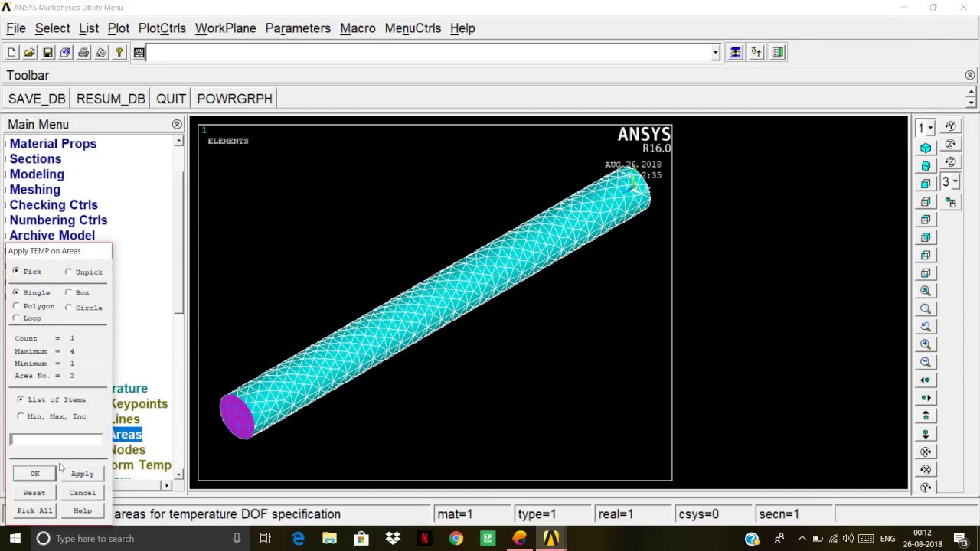Click the Pick All button
Viewport: 980px width, 551px height.
click(34, 510)
